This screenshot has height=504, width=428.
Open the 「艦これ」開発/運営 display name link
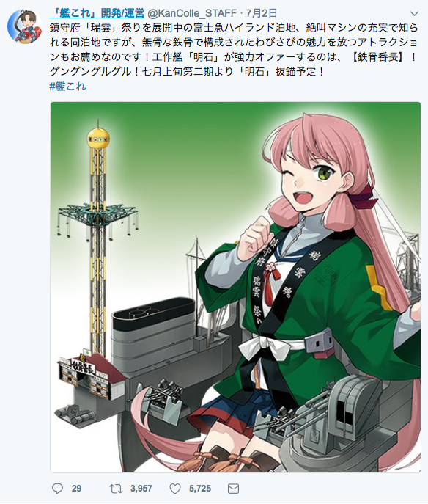pyautogui.click(x=97, y=13)
